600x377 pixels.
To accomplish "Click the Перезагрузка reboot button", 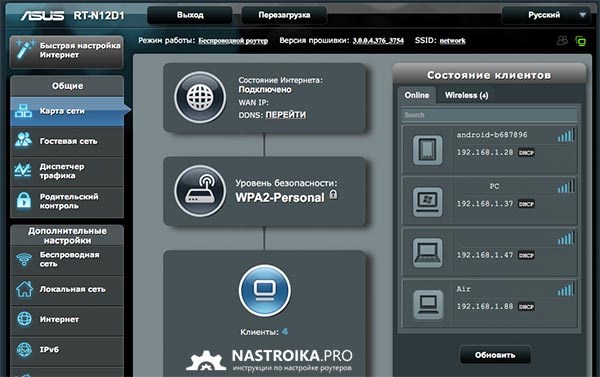I will click(284, 15).
